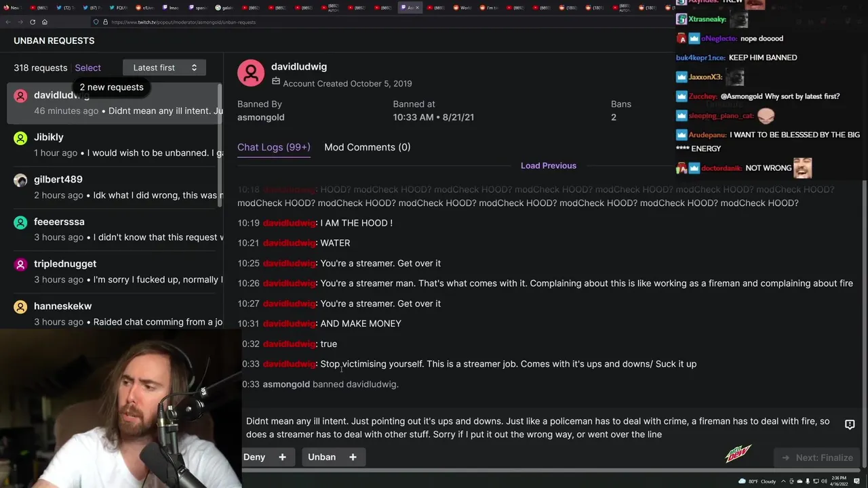The width and height of the screenshot is (868, 488).
Task: Click the Next: Finalize button
Action: pyautogui.click(x=817, y=457)
